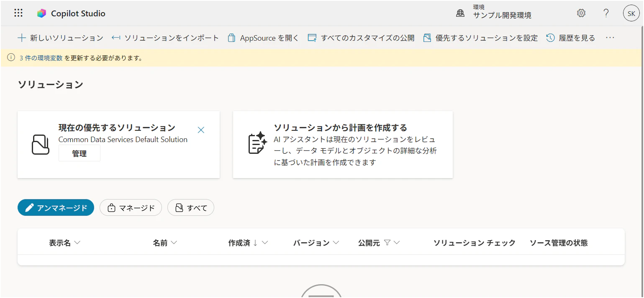This screenshot has height=298, width=644.
Task: Click the ソリューション チェック column header
Action: pyautogui.click(x=475, y=243)
